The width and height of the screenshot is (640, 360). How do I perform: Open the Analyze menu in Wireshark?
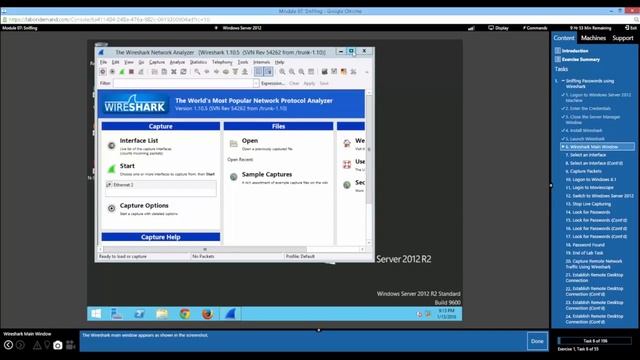click(177, 62)
